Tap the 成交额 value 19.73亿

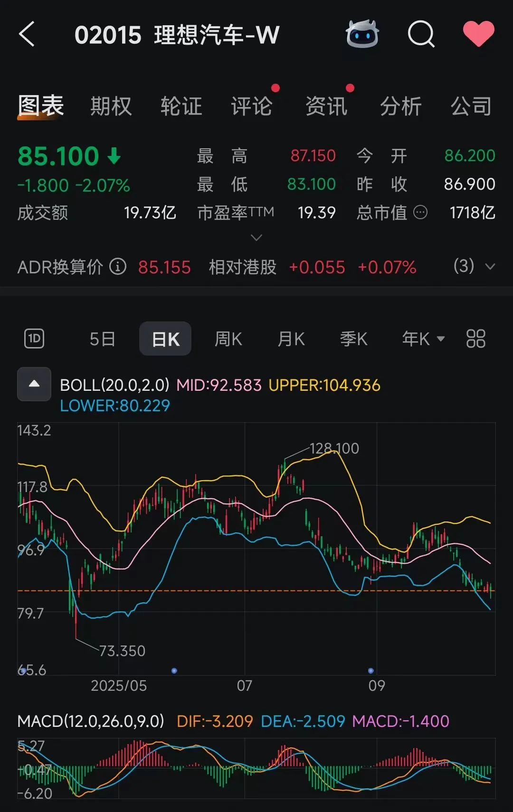pos(150,213)
